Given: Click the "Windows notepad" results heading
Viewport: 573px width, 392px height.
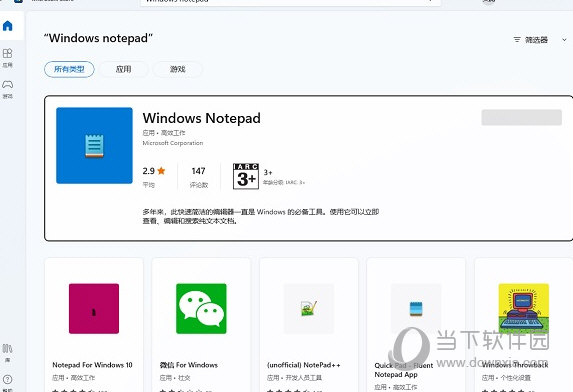Looking at the screenshot, I should 98,38.
